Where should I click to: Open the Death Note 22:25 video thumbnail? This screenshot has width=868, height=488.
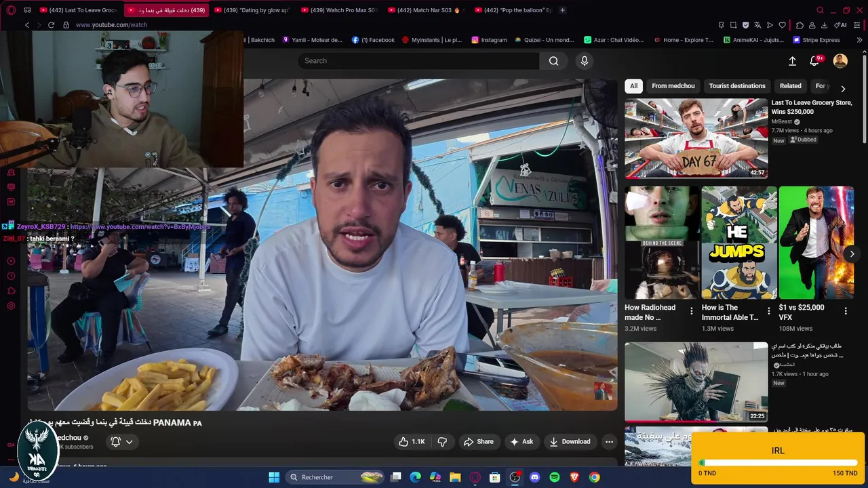coord(696,382)
